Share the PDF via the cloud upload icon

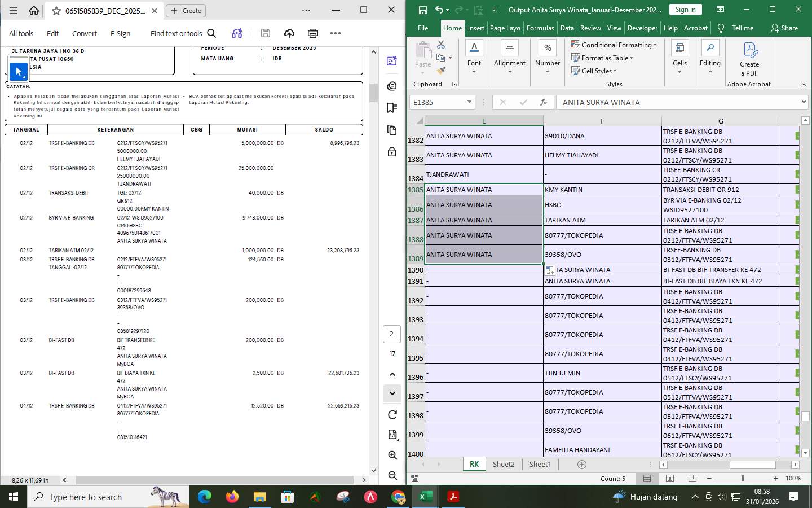point(289,33)
